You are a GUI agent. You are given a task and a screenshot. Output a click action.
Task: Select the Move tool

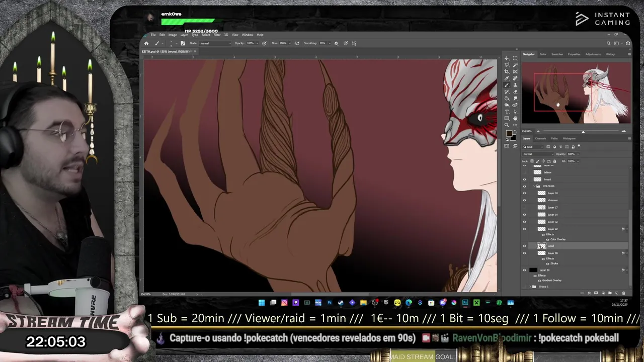tap(507, 58)
